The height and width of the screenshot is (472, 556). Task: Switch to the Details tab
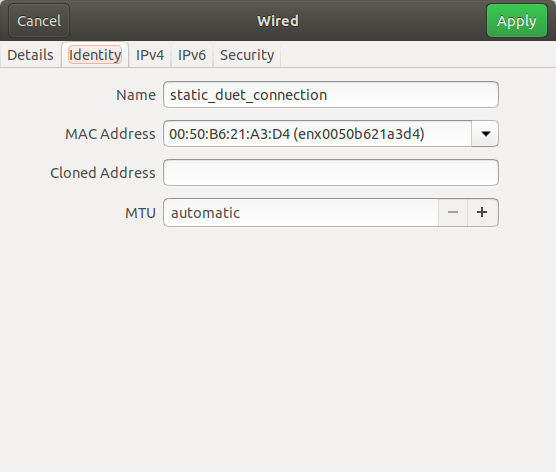[x=30, y=55]
